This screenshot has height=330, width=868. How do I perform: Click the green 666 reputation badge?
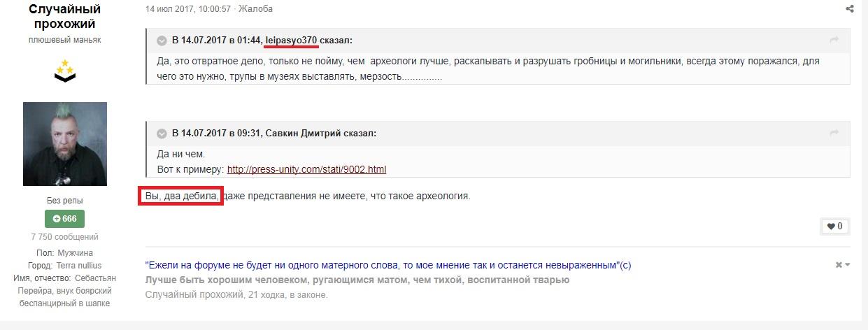click(x=64, y=219)
